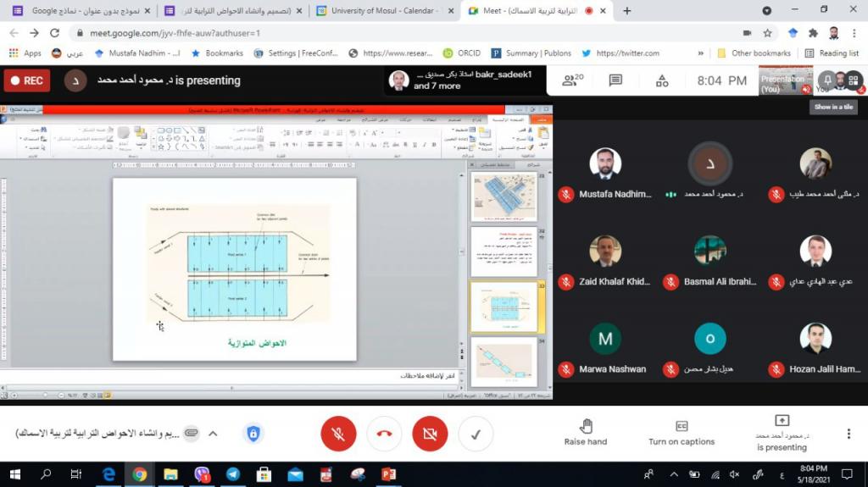Open the Activities shapes icon
The height and width of the screenshot is (487, 868).
pos(662,80)
